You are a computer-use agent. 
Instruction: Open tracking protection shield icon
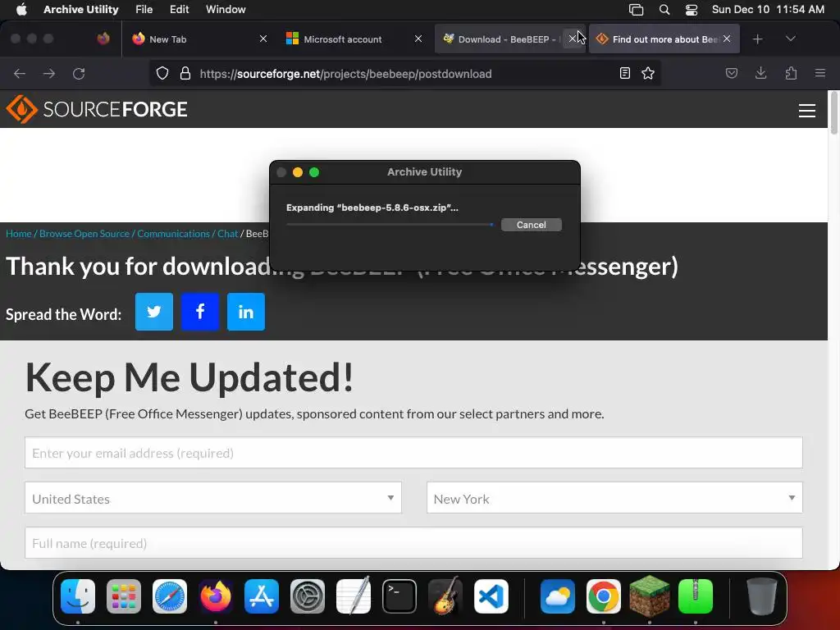tap(162, 73)
